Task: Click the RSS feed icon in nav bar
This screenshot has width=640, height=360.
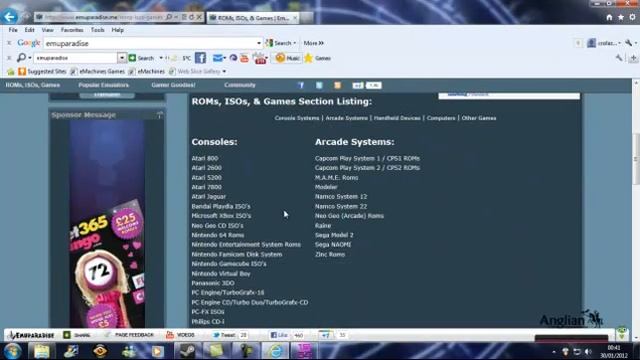Action: 338,85
